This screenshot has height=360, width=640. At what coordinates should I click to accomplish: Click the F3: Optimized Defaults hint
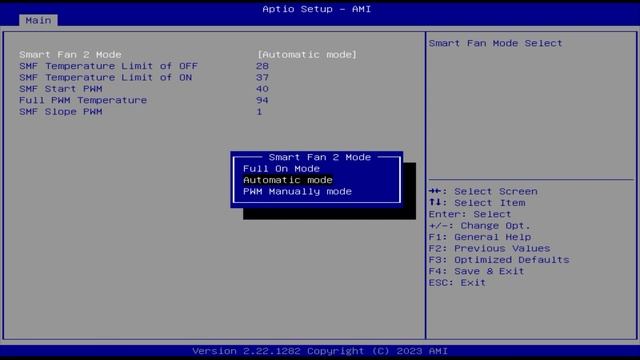[x=499, y=260]
